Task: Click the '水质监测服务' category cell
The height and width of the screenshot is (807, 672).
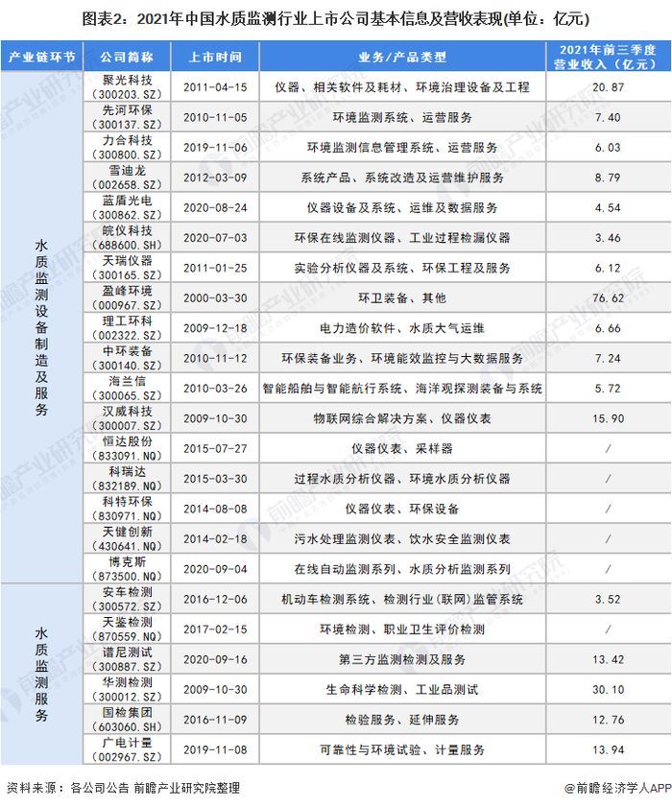Action: [41, 675]
